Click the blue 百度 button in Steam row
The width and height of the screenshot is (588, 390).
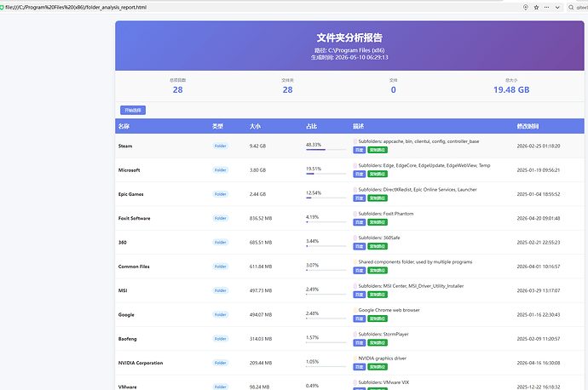click(360, 150)
